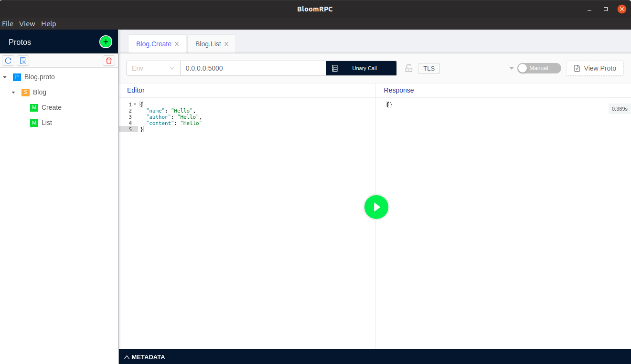Click the Protos sidebar title

pyautogui.click(x=20, y=42)
